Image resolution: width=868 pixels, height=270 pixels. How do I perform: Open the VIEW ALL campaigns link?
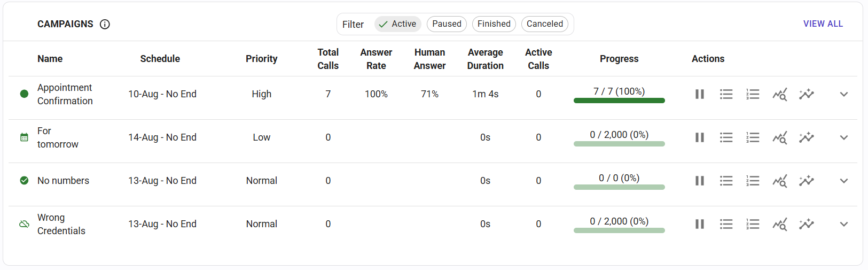pyautogui.click(x=823, y=24)
